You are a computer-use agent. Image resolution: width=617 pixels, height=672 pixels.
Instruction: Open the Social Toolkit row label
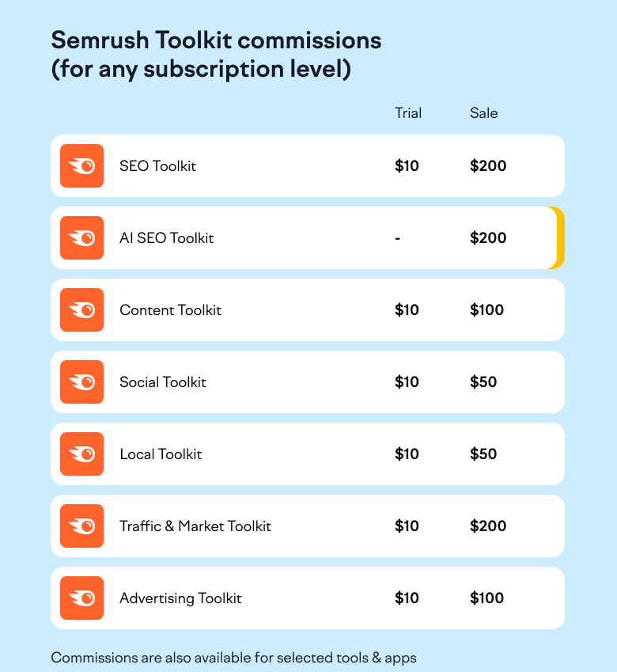click(162, 382)
